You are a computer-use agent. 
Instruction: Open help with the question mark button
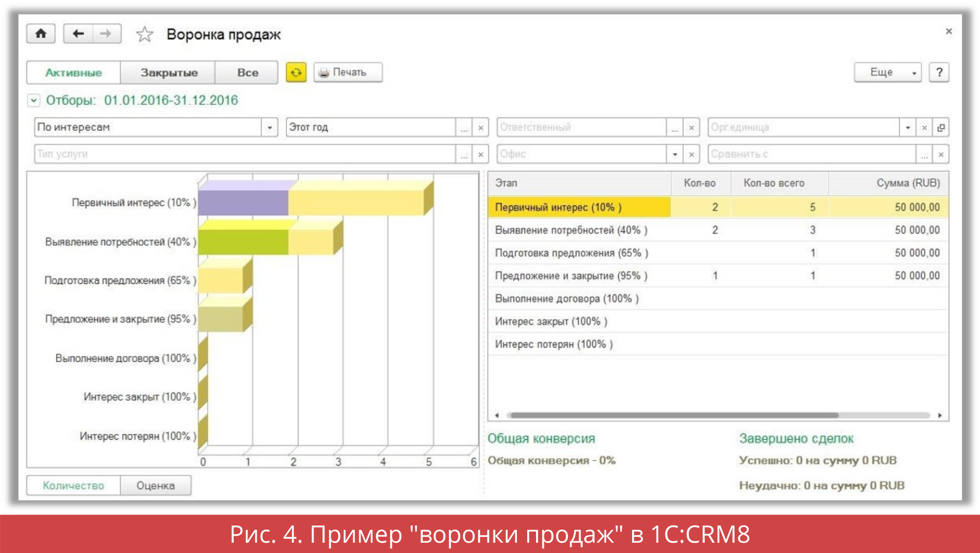tap(939, 73)
